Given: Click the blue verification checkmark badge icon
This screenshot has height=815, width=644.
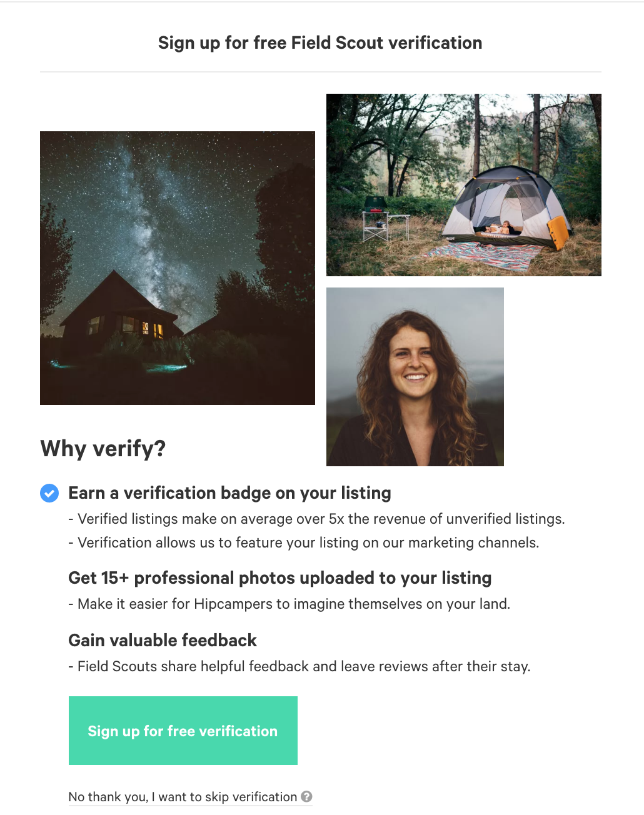Looking at the screenshot, I should point(49,493).
